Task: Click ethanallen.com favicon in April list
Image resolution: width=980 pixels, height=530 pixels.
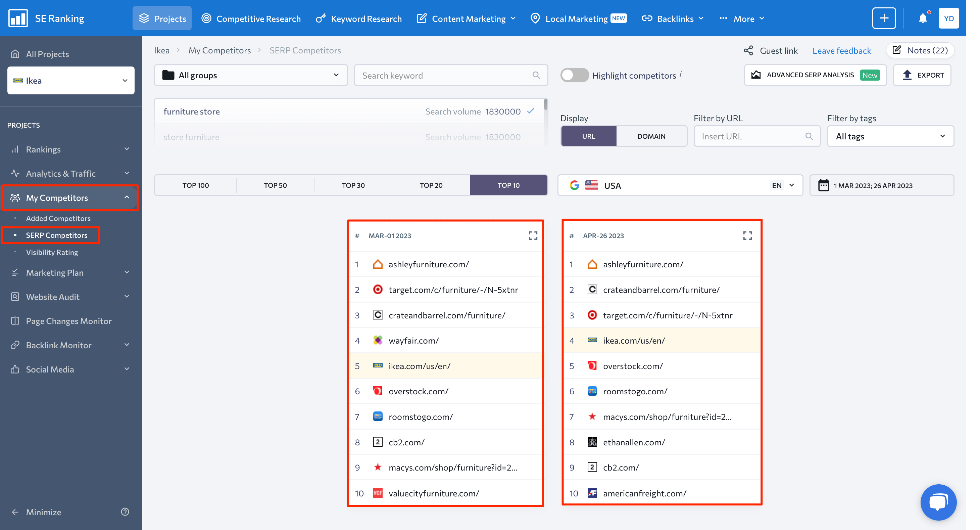Action: point(592,442)
